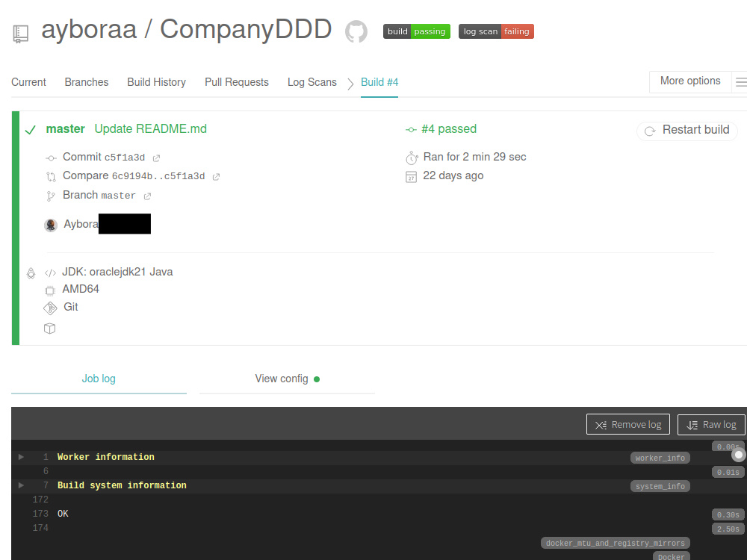The height and width of the screenshot is (560, 747).
Task: Click the repository book icon
Action: (x=20, y=34)
